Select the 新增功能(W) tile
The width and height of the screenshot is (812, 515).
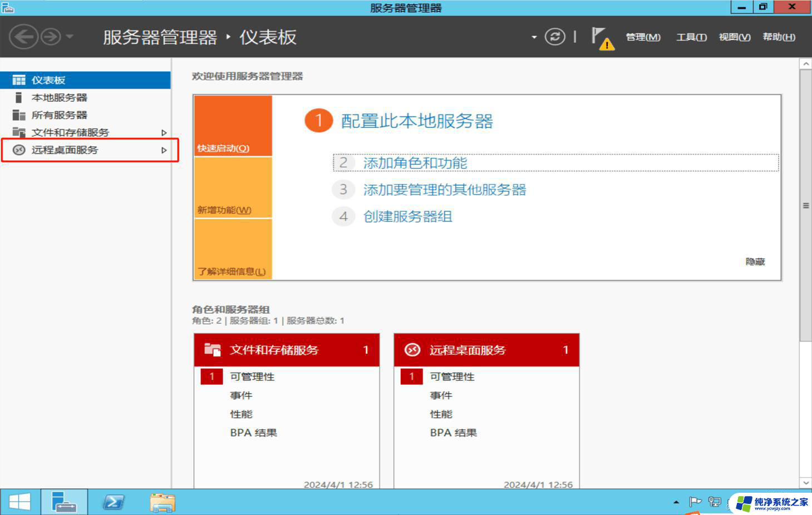coord(233,187)
